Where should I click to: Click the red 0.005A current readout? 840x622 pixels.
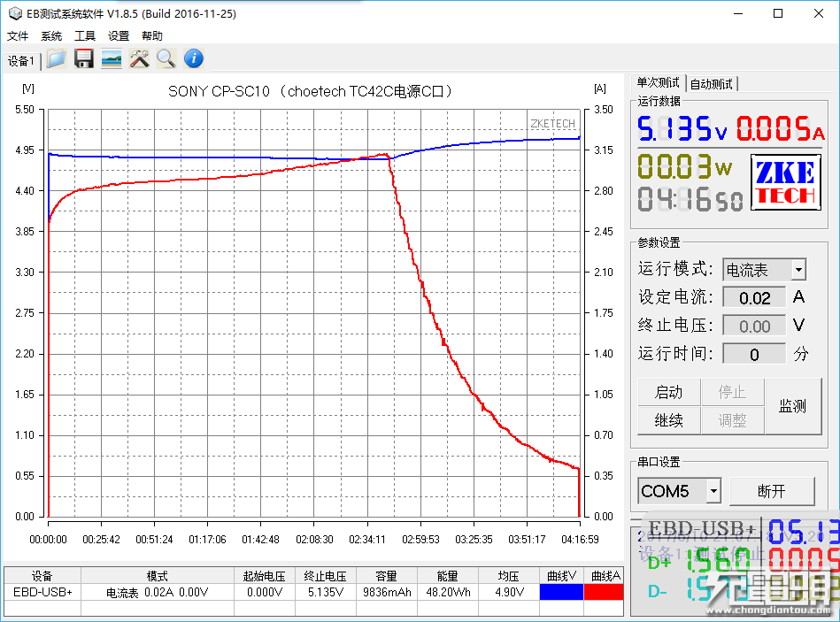coord(780,128)
